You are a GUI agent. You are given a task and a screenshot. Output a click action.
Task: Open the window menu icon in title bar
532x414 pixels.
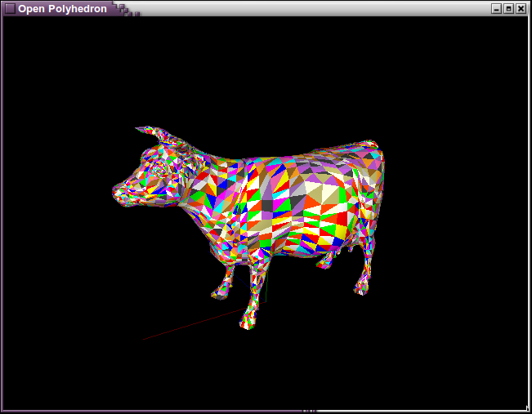pyautogui.click(x=10, y=8)
